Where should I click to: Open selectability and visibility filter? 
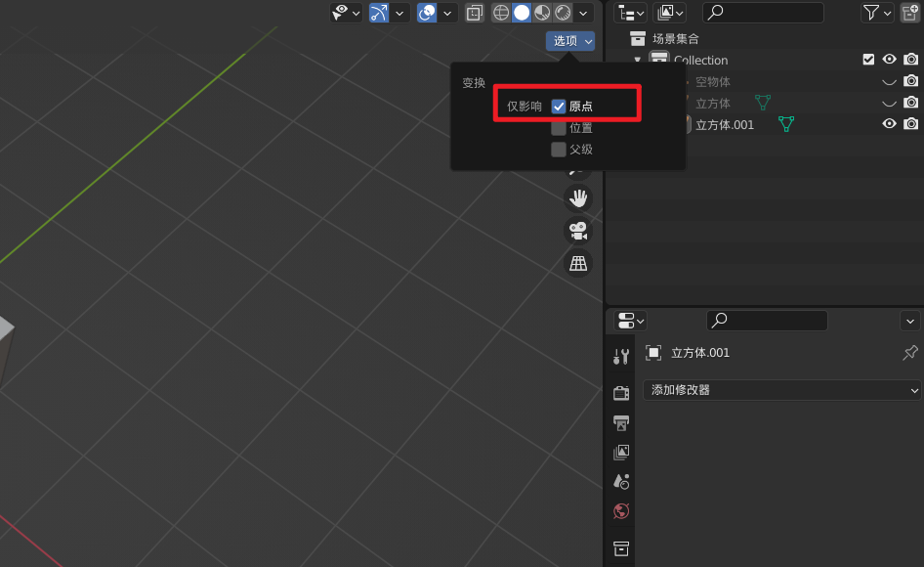pos(346,13)
